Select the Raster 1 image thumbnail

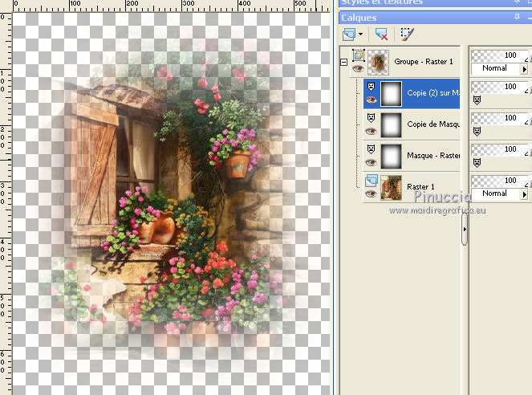coord(392,188)
